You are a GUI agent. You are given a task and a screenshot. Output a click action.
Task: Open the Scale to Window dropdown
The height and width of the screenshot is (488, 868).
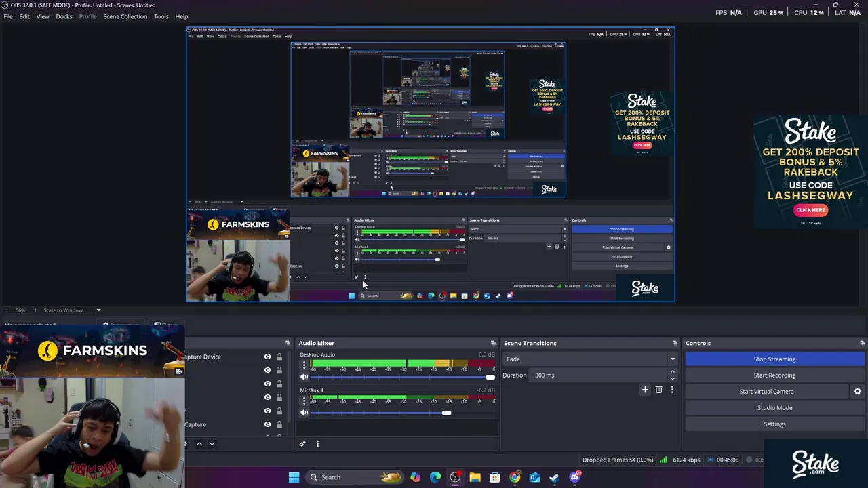(73, 310)
